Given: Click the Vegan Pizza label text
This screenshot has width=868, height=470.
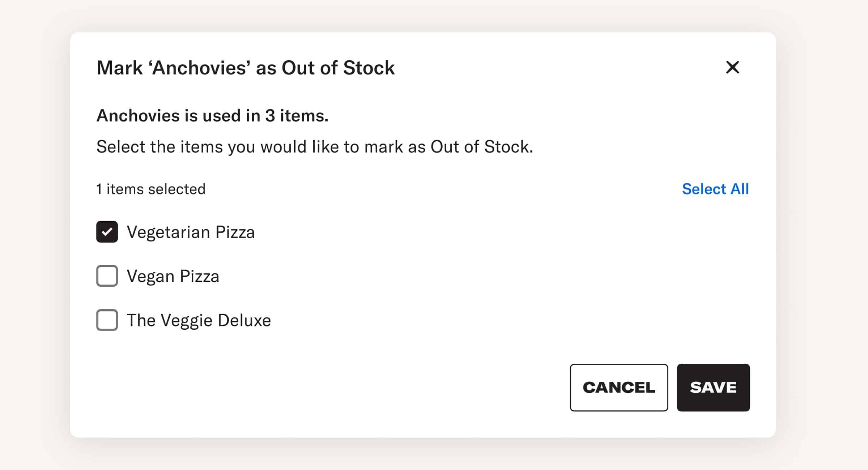Looking at the screenshot, I should 173,276.
